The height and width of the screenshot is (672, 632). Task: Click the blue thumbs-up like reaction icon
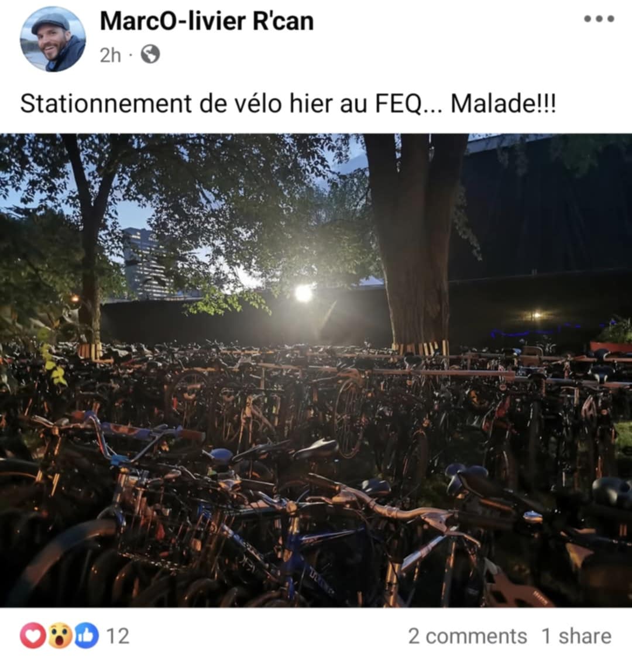tap(86, 636)
